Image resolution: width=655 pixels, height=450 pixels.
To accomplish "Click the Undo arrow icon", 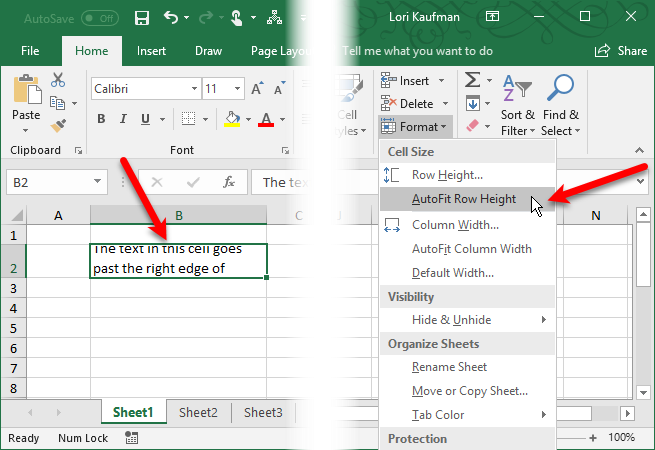I will [x=171, y=18].
